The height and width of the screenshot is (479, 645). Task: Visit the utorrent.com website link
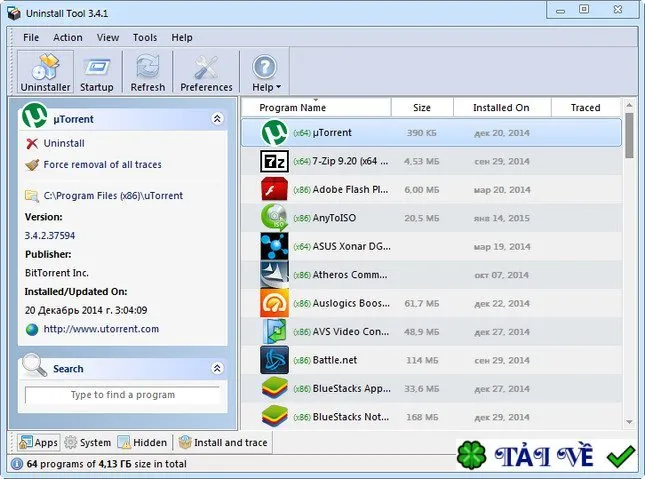coord(93,329)
